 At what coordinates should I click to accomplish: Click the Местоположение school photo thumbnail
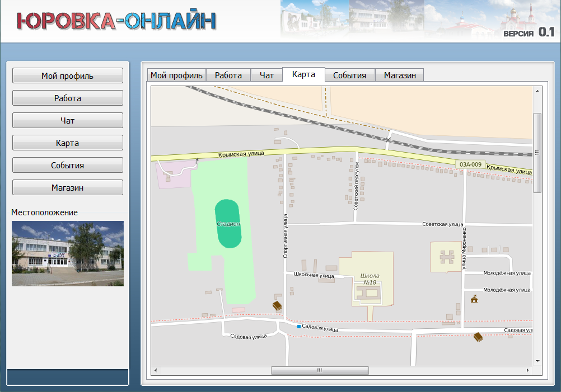click(x=68, y=253)
